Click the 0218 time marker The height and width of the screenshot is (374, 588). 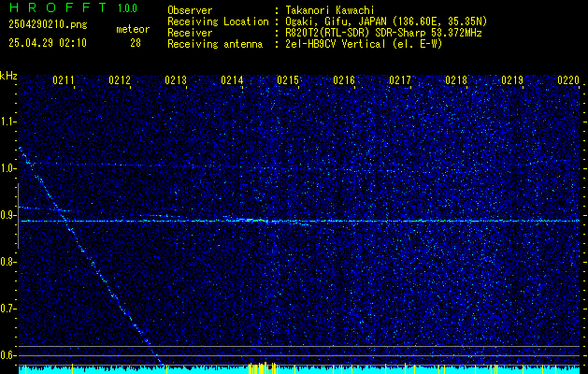coord(456,80)
